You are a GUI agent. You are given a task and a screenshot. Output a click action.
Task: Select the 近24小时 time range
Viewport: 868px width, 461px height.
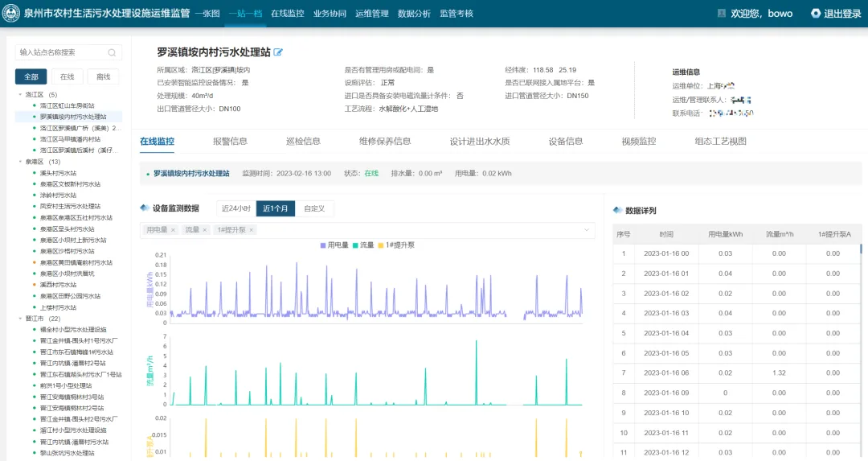point(235,208)
